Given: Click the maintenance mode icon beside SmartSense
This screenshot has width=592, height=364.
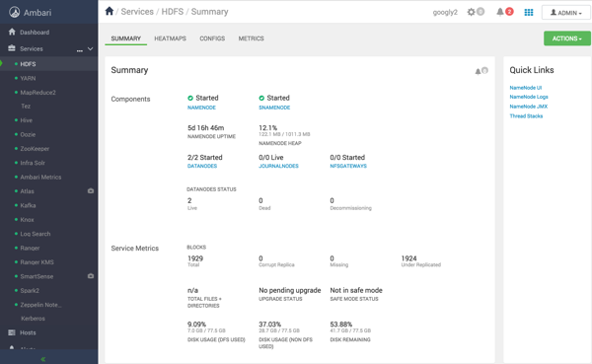Looking at the screenshot, I should (x=91, y=276).
